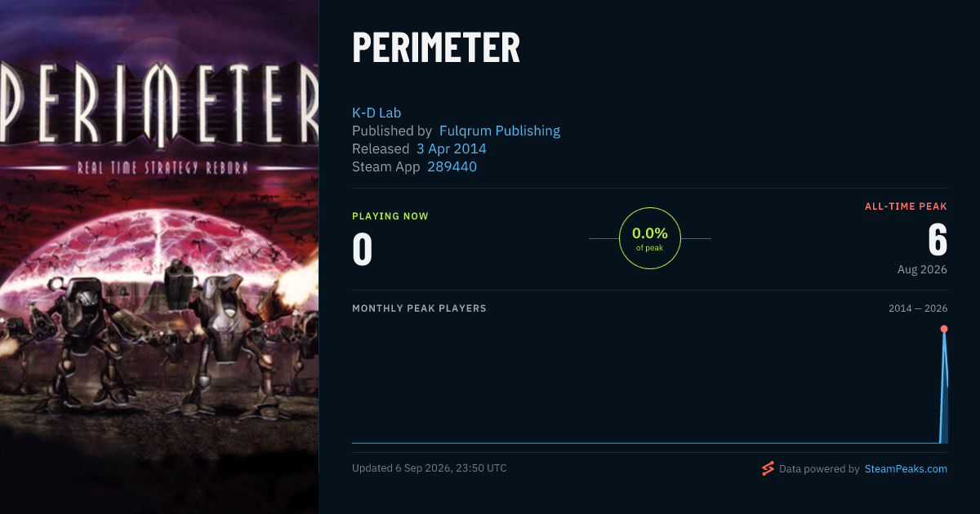Screen dimensions: 980x514
Task: Click the Playing Now count 0
Action: coord(363,250)
